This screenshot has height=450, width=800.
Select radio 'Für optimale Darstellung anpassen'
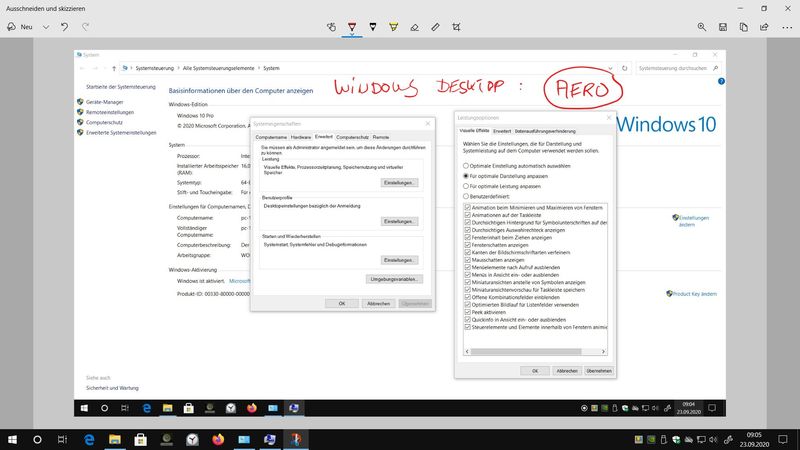466,176
